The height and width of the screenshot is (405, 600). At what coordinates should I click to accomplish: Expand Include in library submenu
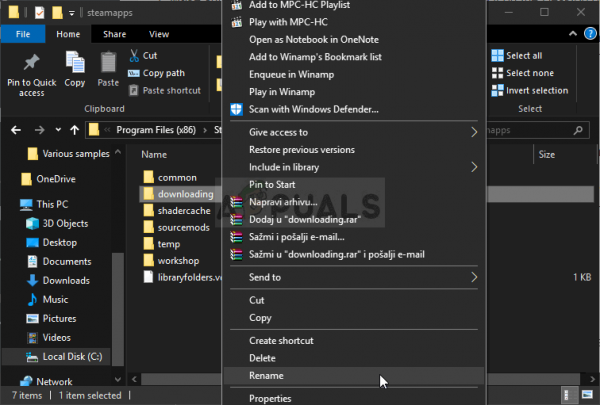pyautogui.click(x=354, y=167)
